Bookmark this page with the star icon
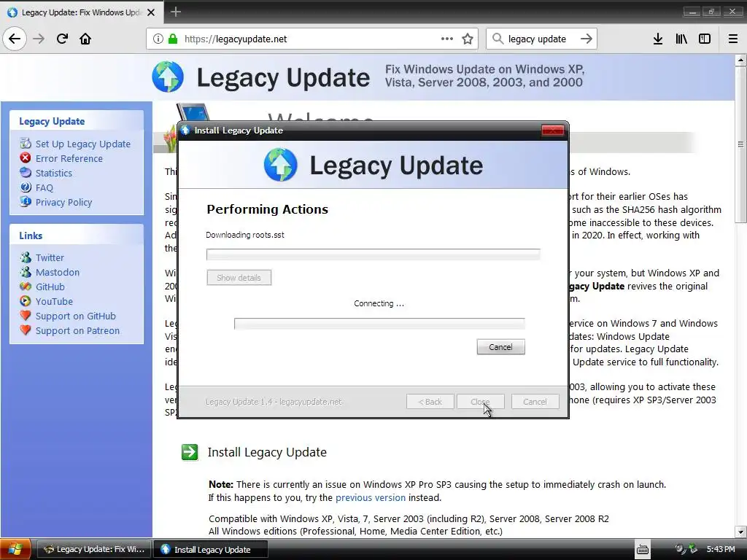 [x=468, y=39]
